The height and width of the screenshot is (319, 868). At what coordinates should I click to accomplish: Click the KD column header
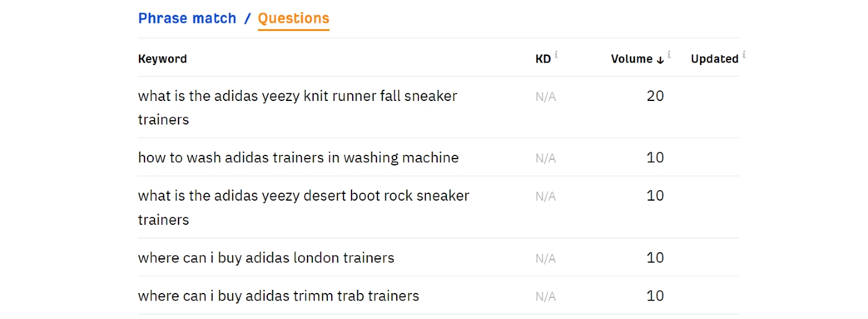542,59
